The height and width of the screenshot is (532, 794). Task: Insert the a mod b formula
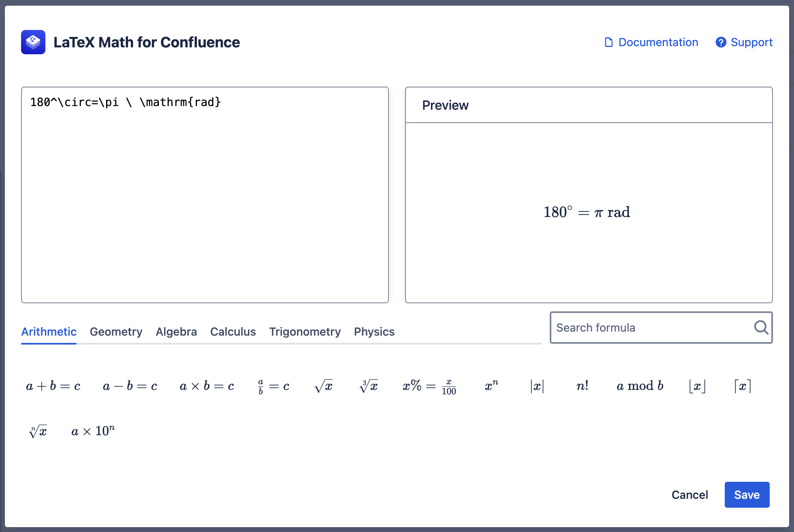[640, 386]
